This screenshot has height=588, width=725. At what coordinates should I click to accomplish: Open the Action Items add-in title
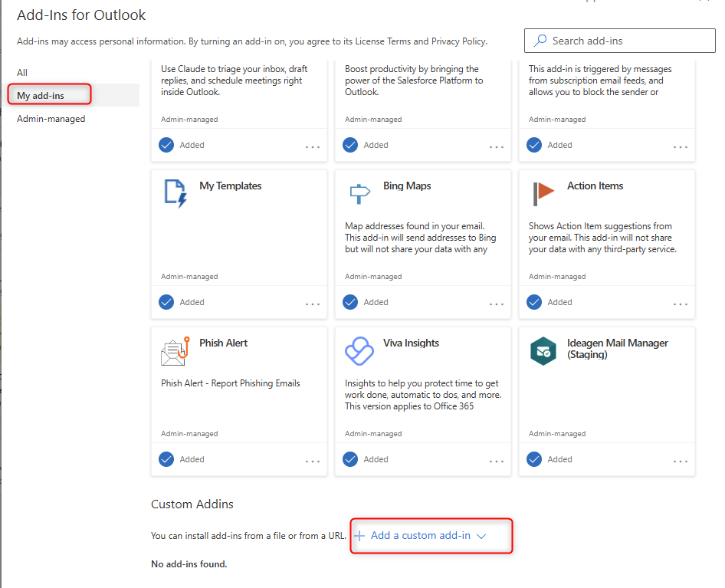tap(595, 186)
